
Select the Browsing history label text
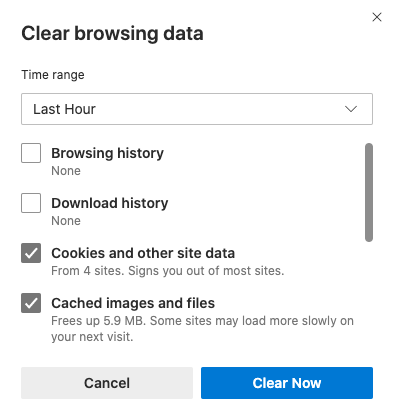(x=107, y=153)
